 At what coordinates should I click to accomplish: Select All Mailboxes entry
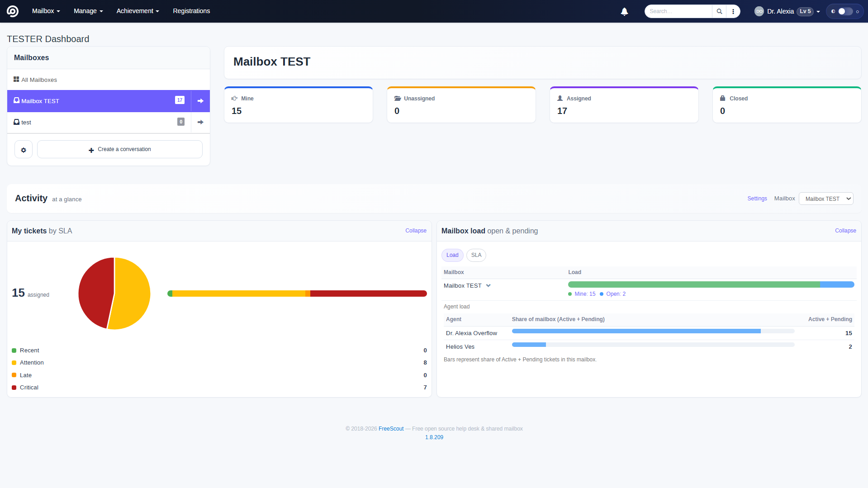[109, 80]
